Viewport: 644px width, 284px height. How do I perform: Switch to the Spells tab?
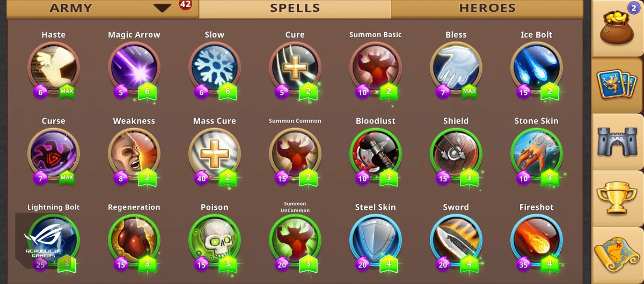[x=295, y=9]
